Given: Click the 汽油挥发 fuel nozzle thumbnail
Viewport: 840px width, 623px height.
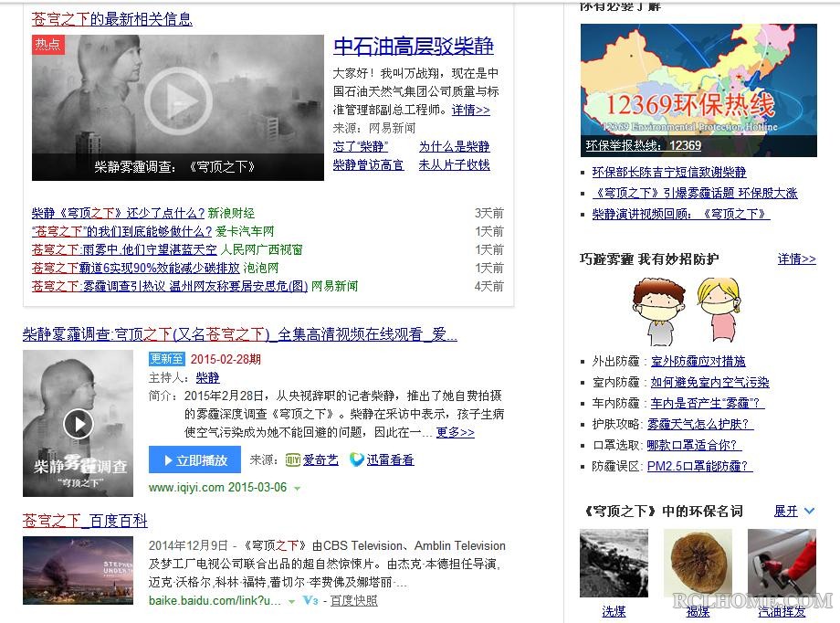Looking at the screenshot, I should click(x=782, y=563).
